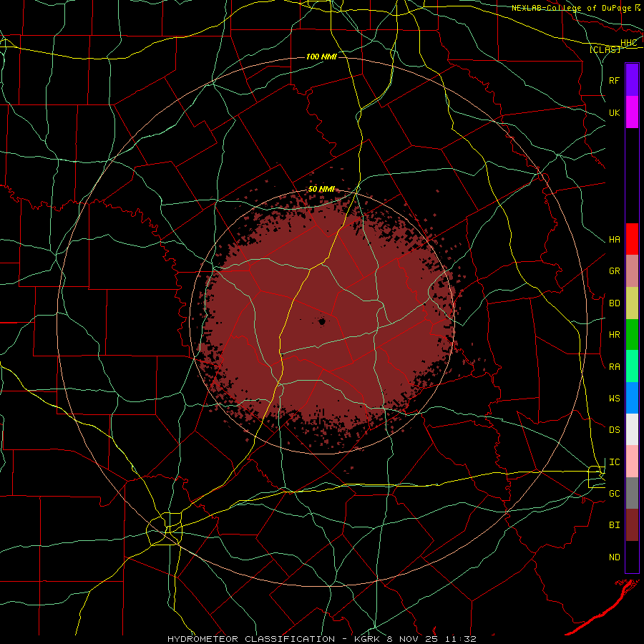
Task: Click the UK magenta legend swatch
Action: tap(632, 112)
